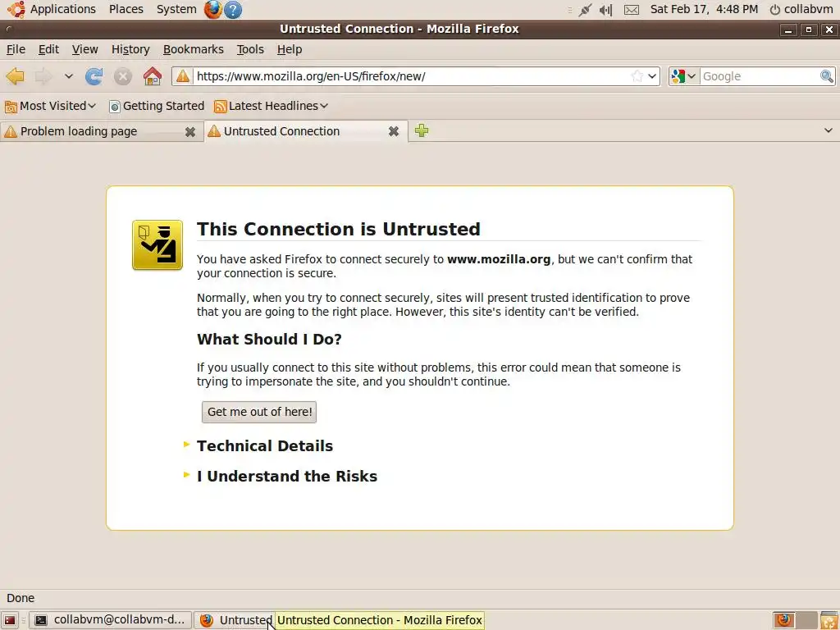This screenshot has width=840, height=630.
Task: Open the Bookmarks menu
Action: 194,49
